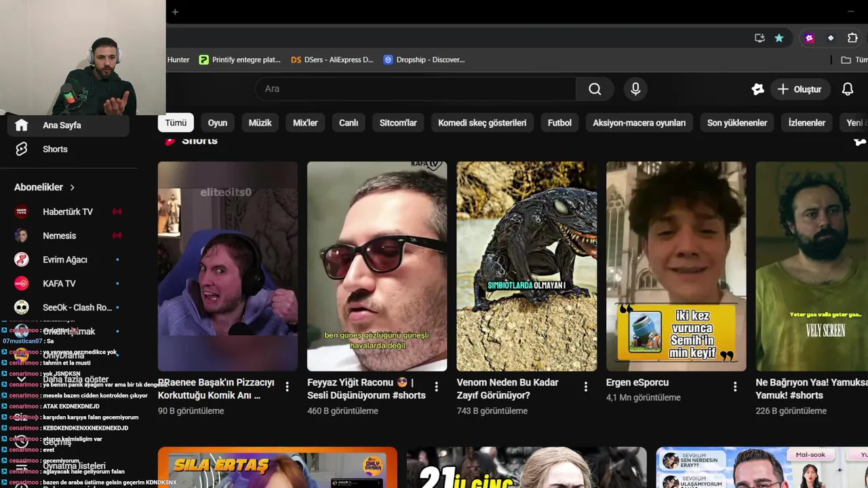
Task: Click the diamond extension icon in toolbar
Action: pyautogui.click(x=831, y=38)
